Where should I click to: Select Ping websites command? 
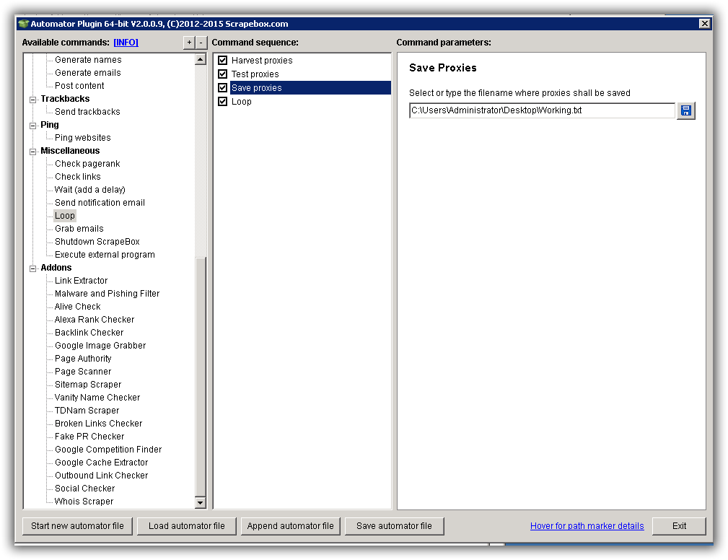click(x=83, y=137)
